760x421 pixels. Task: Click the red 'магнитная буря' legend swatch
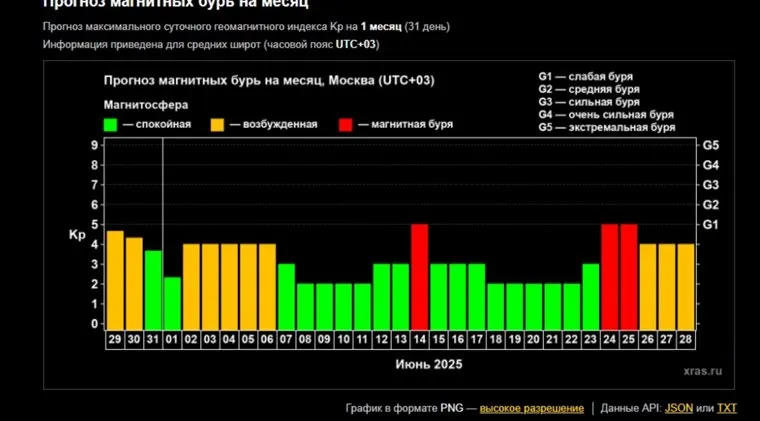pos(345,124)
